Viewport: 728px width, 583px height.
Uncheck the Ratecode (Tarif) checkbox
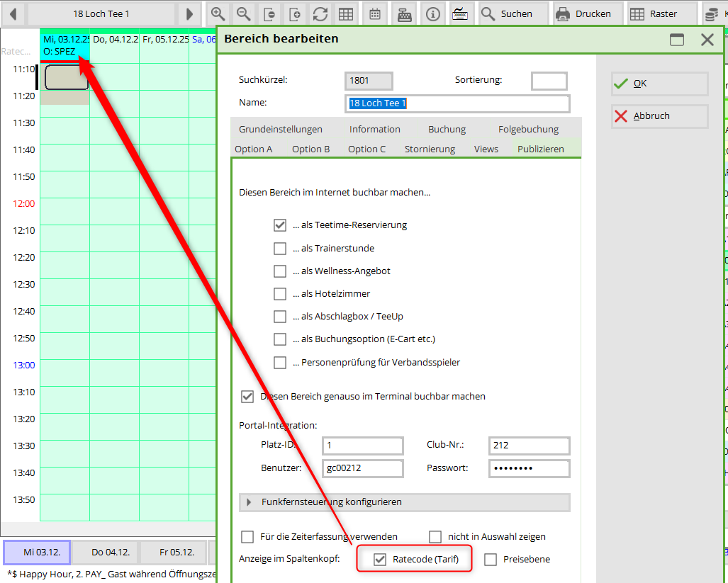click(x=380, y=560)
